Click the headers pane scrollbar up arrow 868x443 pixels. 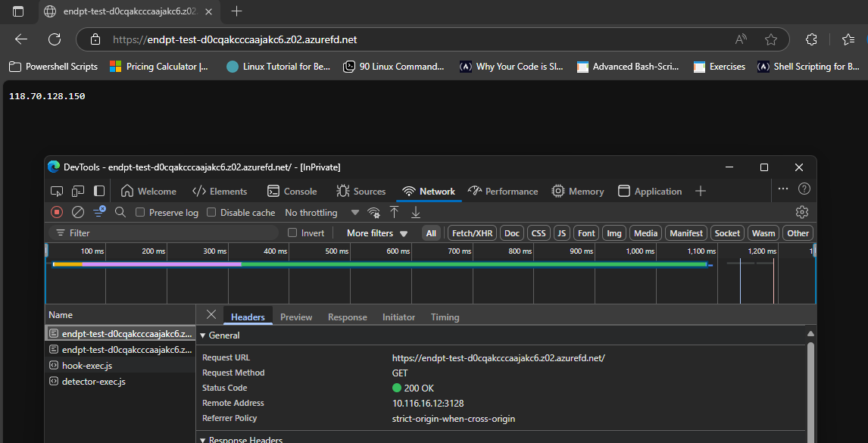(x=810, y=334)
